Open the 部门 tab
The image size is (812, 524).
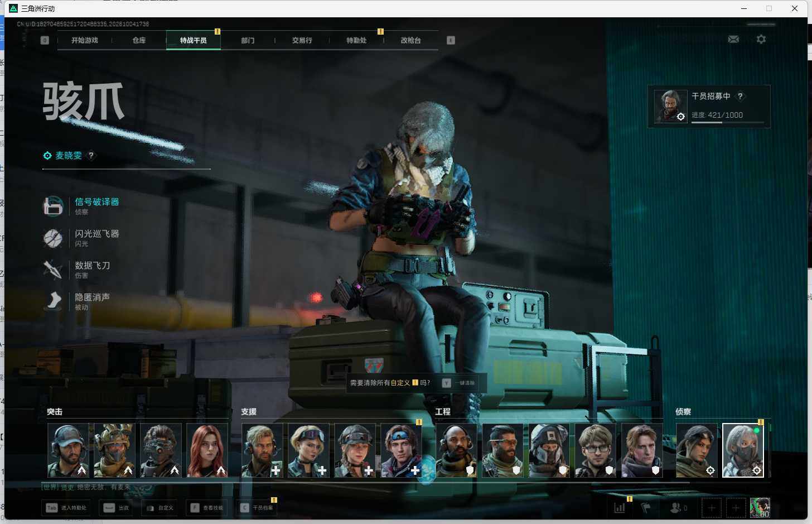(x=248, y=40)
